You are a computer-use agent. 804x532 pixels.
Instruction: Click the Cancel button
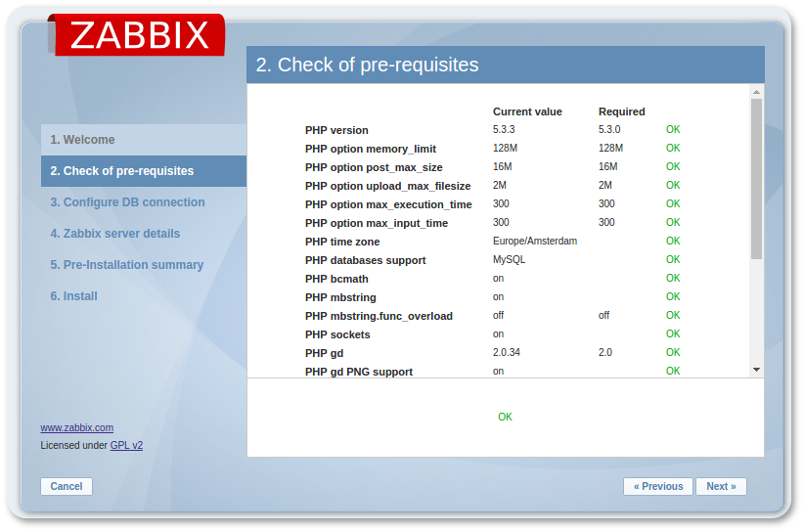coord(67,486)
